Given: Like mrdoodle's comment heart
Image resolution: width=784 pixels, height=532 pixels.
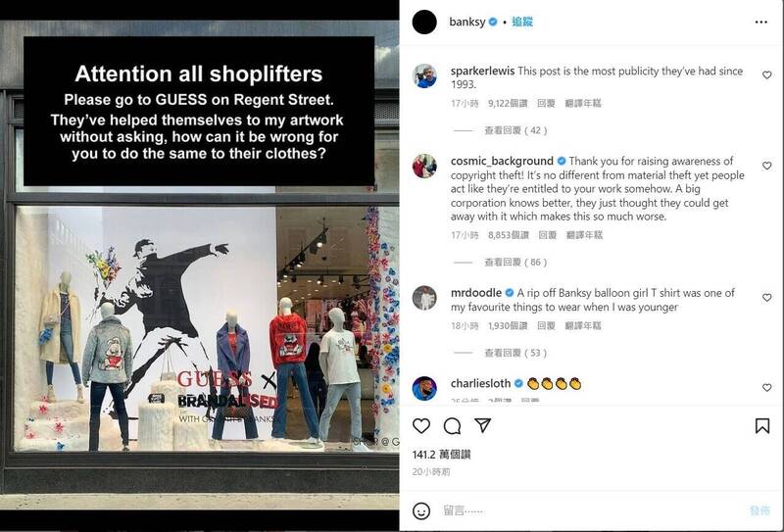Looking at the screenshot, I should point(766,298).
